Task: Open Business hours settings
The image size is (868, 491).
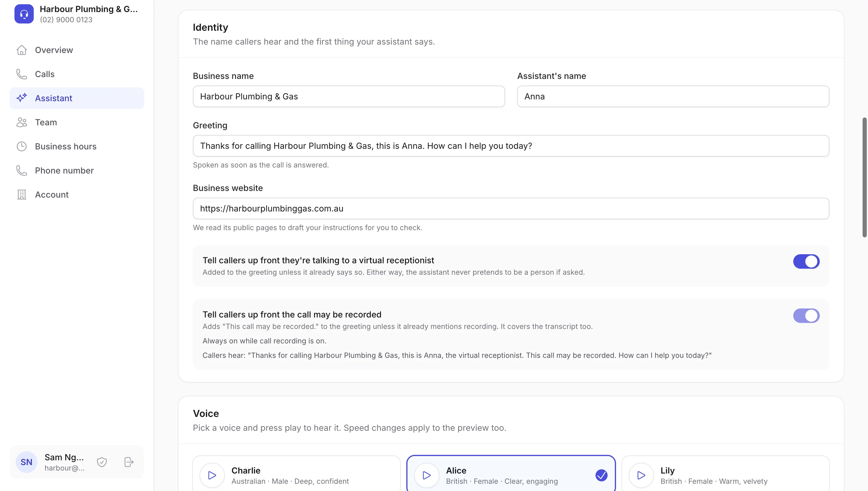Action: click(77, 146)
